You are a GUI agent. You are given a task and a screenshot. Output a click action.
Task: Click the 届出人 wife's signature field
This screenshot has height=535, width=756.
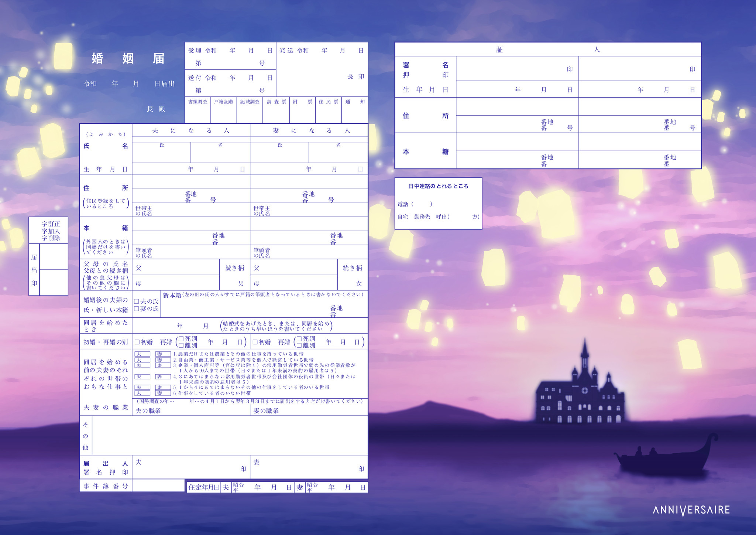click(x=309, y=467)
